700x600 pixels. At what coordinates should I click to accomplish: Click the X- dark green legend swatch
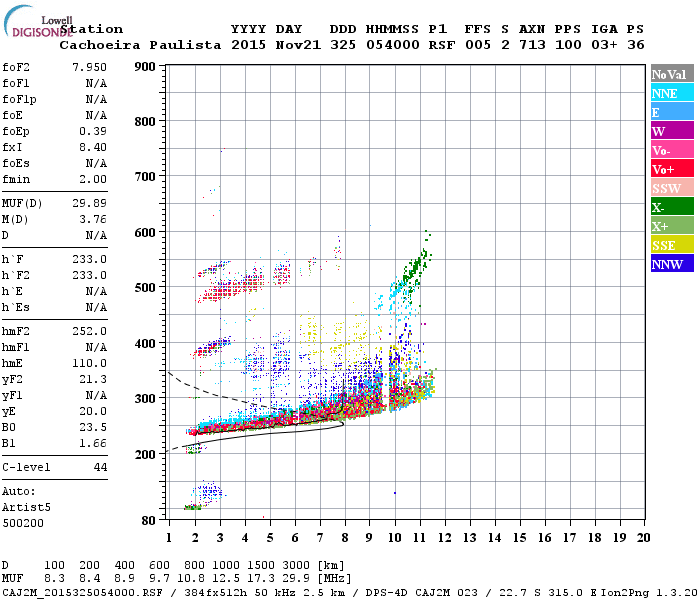(672, 207)
